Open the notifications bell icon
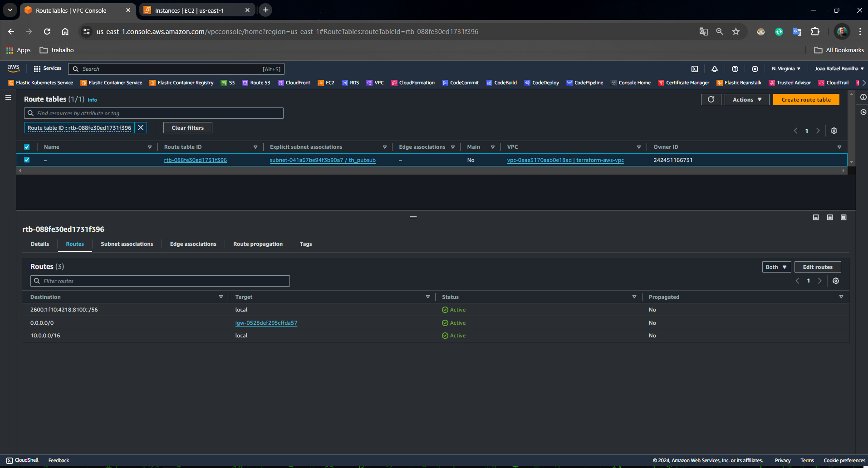Screen dimensions: 868x468 pos(715,69)
